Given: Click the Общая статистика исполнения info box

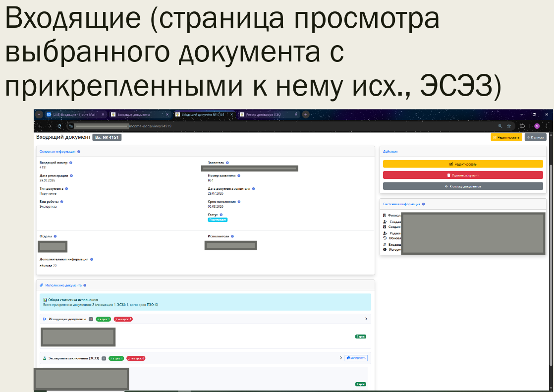Looking at the screenshot, I should pos(205,302).
